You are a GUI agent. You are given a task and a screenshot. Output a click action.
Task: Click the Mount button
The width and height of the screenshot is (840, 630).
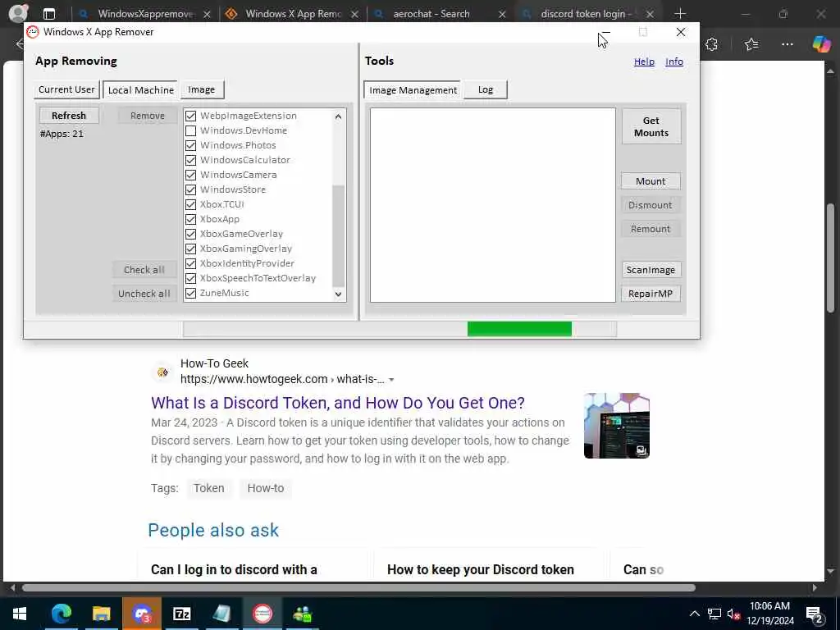tap(651, 181)
